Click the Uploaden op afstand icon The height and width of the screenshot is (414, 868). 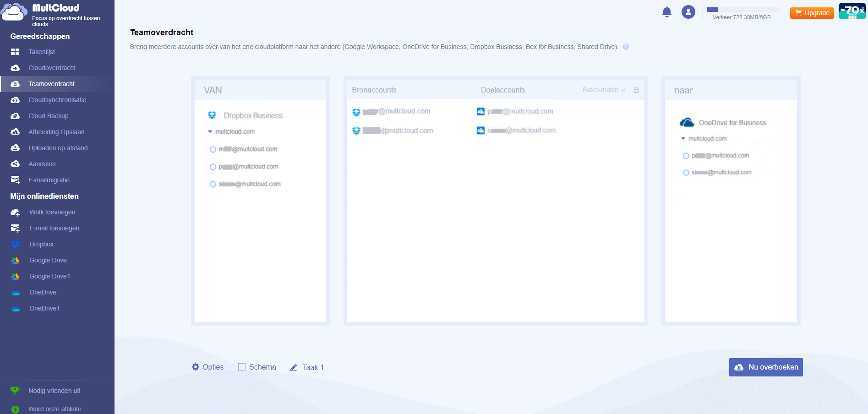[15, 148]
